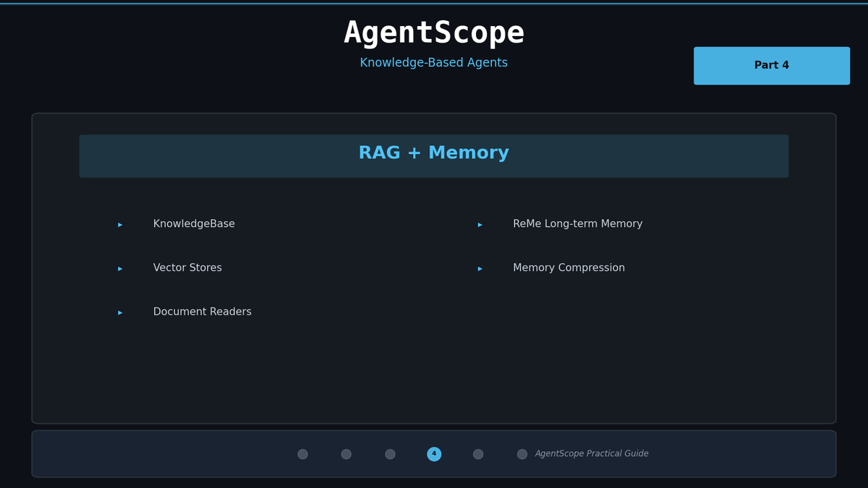Select the third navigation dot
Viewport: 868px width, 488px height.
(390, 454)
